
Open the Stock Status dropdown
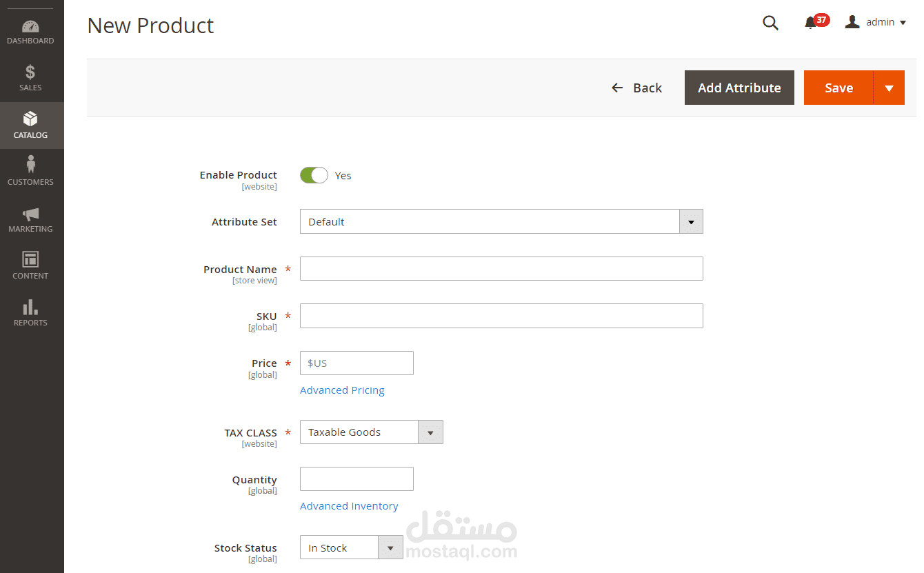351,547
